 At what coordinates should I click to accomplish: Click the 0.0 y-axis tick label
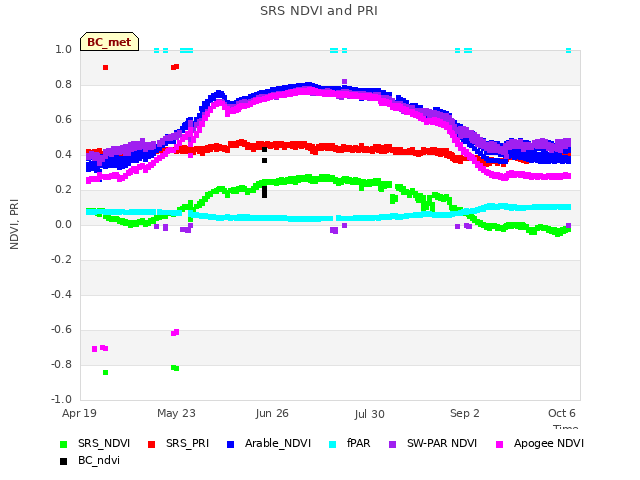point(63,224)
